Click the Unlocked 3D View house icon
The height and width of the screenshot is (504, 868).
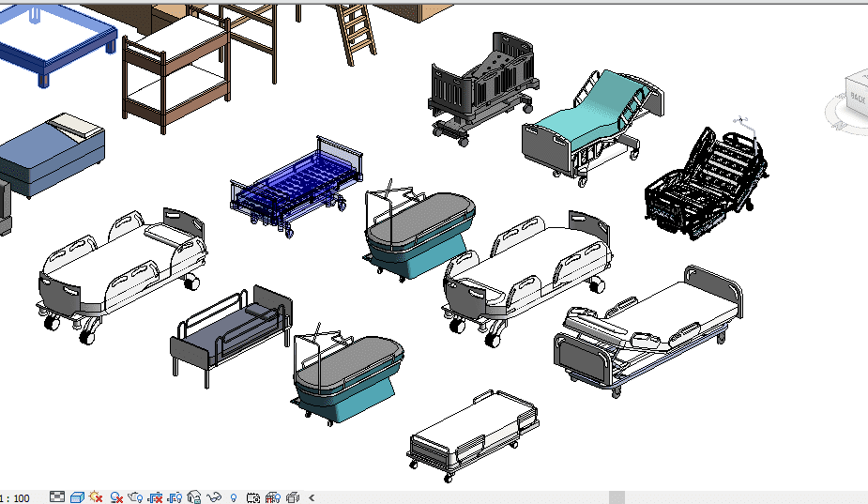click(x=194, y=497)
